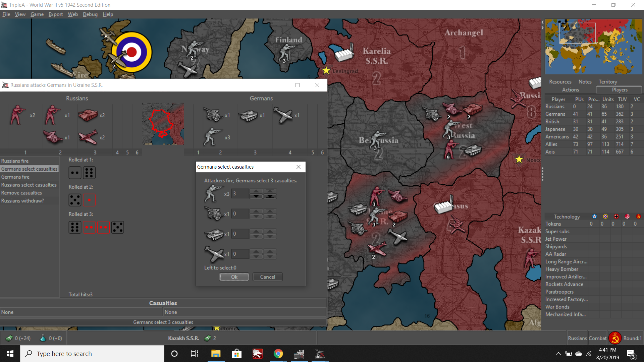Click the world minimap thumbnail
The image size is (644, 362).
594,47
